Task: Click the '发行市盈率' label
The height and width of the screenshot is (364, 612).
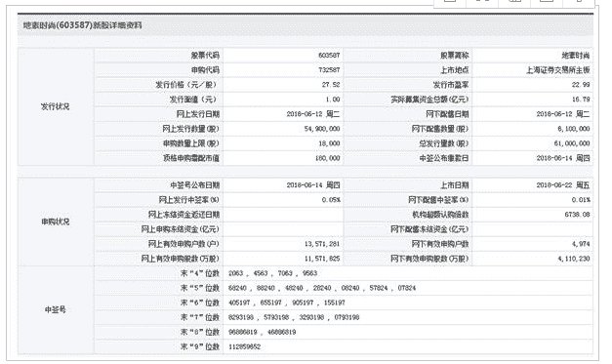Action: (x=451, y=85)
